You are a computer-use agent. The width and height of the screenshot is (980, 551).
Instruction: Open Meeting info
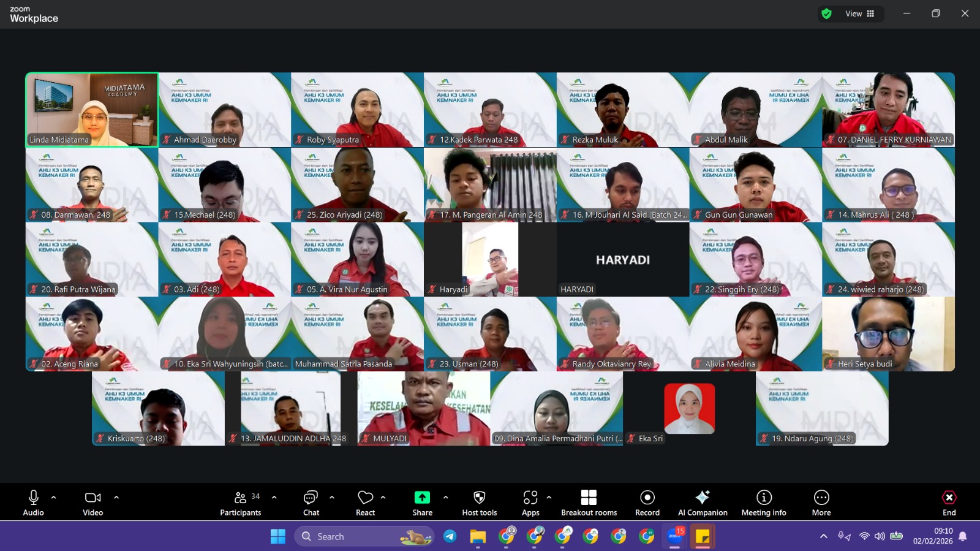click(x=764, y=503)
